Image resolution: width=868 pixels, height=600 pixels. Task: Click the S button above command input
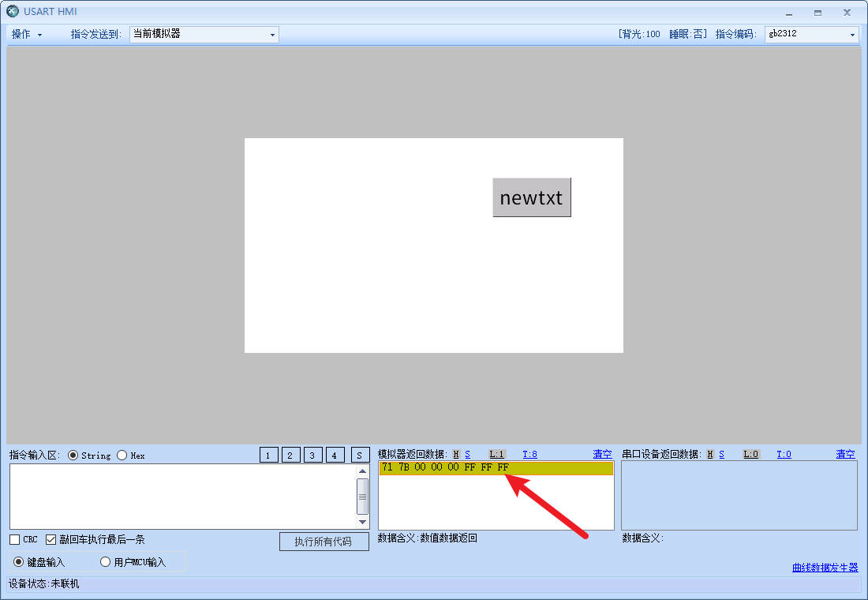pos(360,455)
